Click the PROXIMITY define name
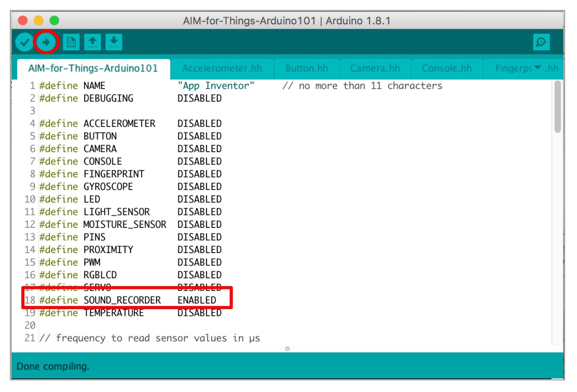The height and width of the screenshot is (392, 577). [x=108, y=250]
